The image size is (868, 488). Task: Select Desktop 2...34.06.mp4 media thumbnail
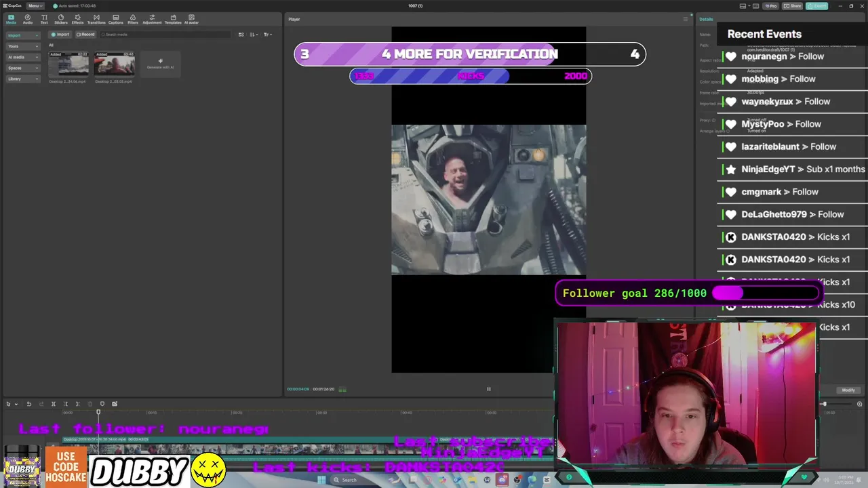click(68, 64)
